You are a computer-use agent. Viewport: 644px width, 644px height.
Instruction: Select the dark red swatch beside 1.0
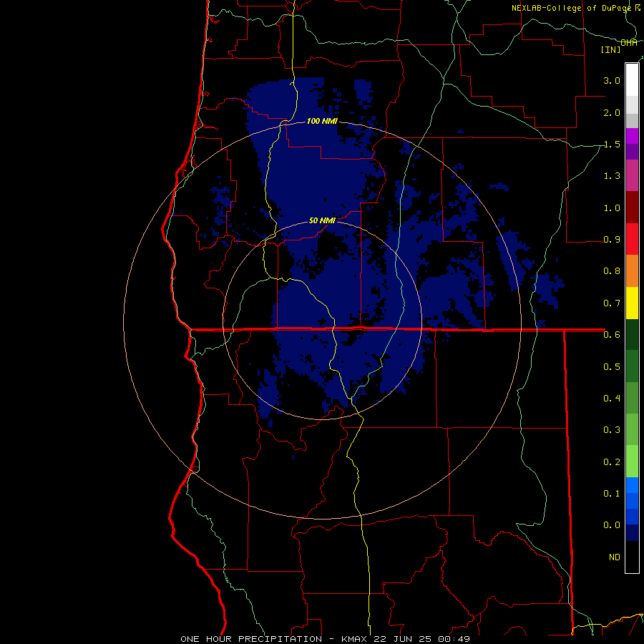point(632,208)
